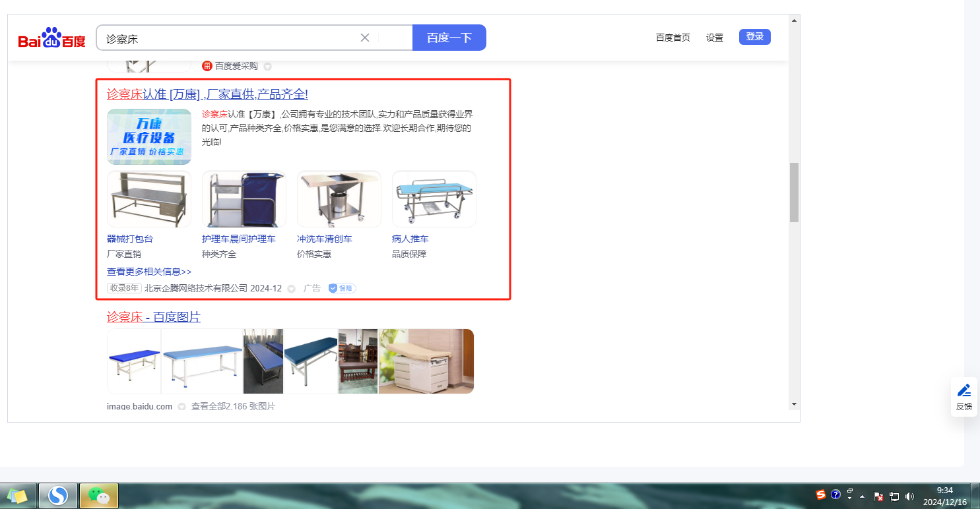Click the 价格实惠 caption under 冲洗车清创车

click(314, 254)
